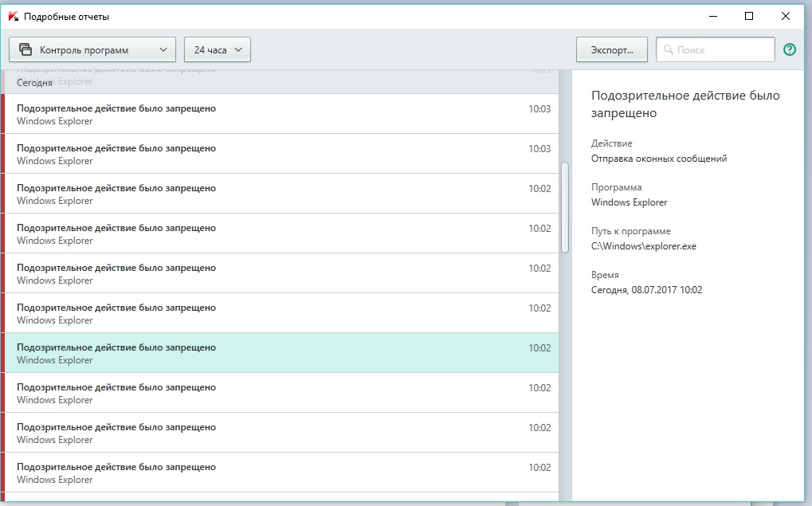Minimize the Подробные отчеты window

[712, 16]
